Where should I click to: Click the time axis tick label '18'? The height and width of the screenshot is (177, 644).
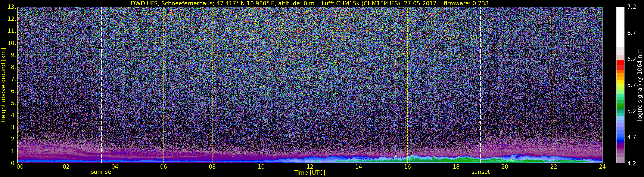pyautogui.click(x=456, y=167)
